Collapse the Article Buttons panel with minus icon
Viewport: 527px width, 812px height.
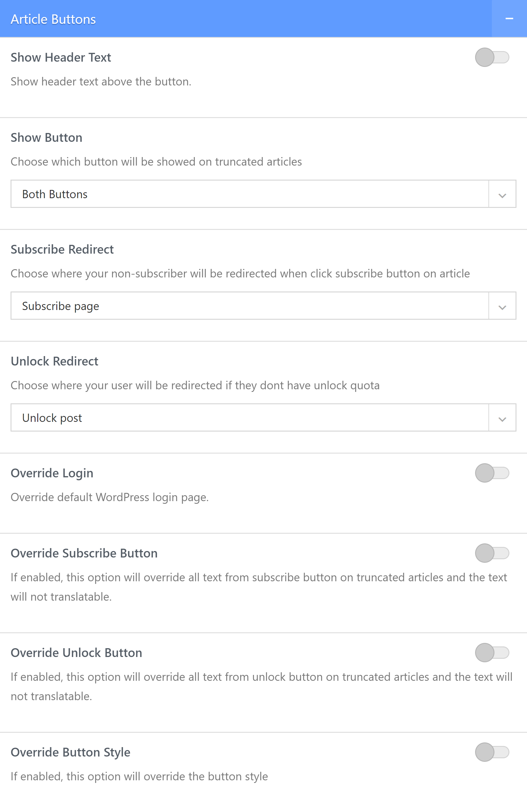pyautogui.click(x=509, y=19)
